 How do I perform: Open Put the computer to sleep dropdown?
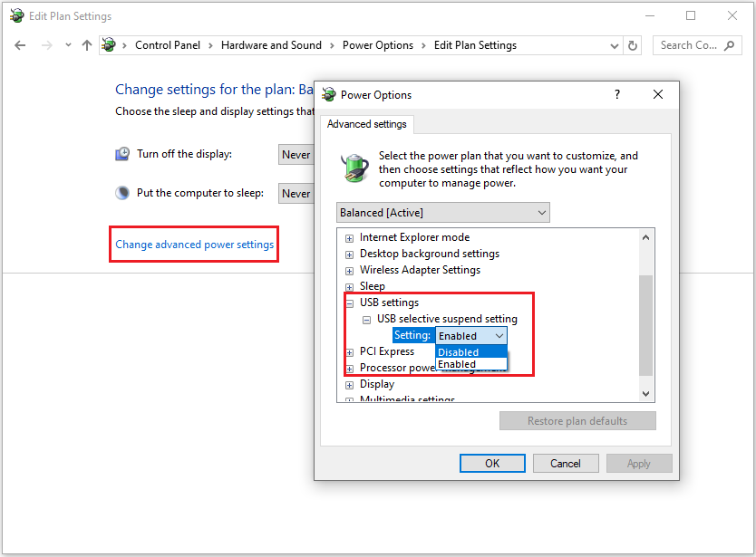click(296, 193)
